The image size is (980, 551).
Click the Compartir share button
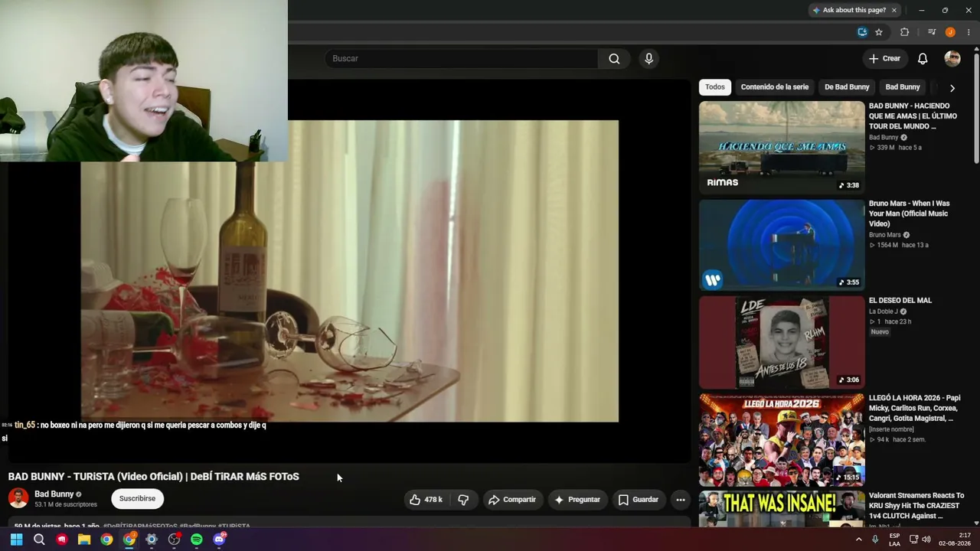tap(512, 500)
